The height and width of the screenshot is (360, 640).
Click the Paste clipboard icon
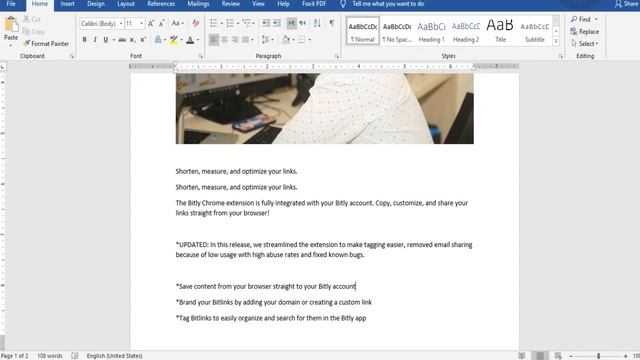pyautogui.click(x=11, y=24)
